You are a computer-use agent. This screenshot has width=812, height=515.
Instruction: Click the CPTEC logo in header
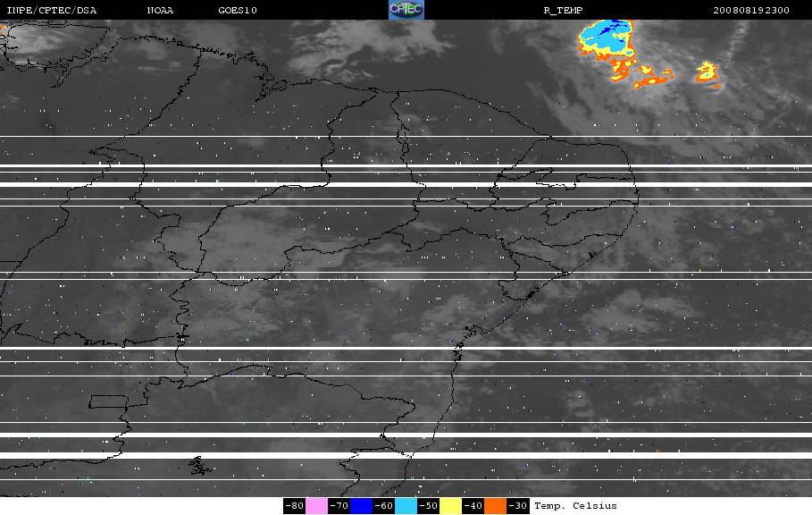point(406,10)
